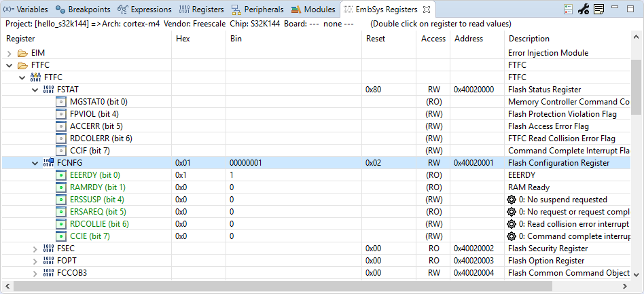Screen dimensions: 644x294
Task: Click gear icon beside 'No request or request'
Action: (x=512, y=212)
